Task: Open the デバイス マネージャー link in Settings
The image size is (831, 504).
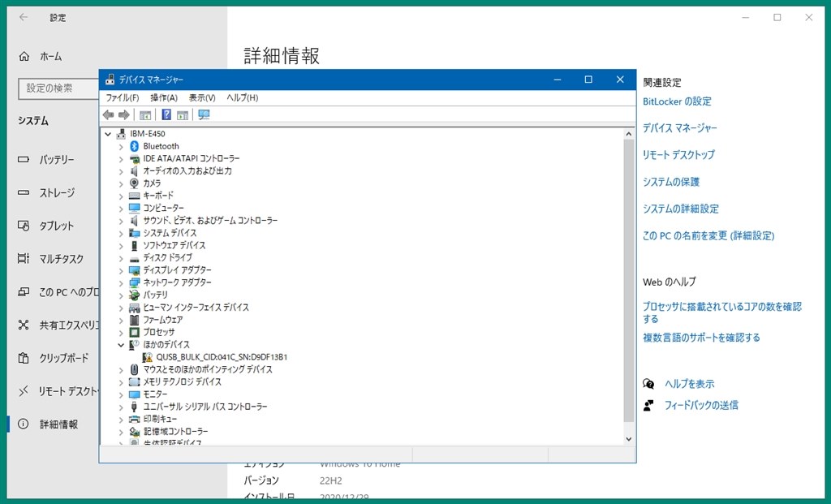Action: (679, 128)
